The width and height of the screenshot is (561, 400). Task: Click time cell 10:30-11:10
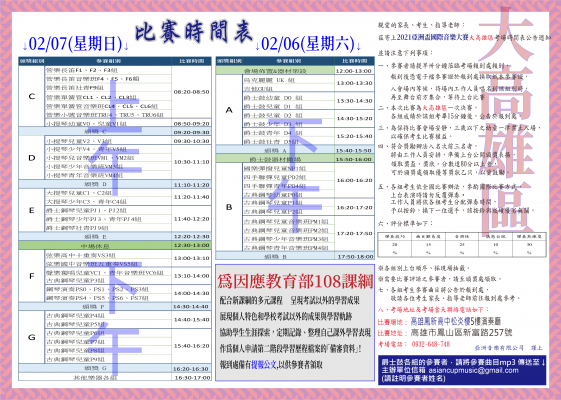point(191,162)
